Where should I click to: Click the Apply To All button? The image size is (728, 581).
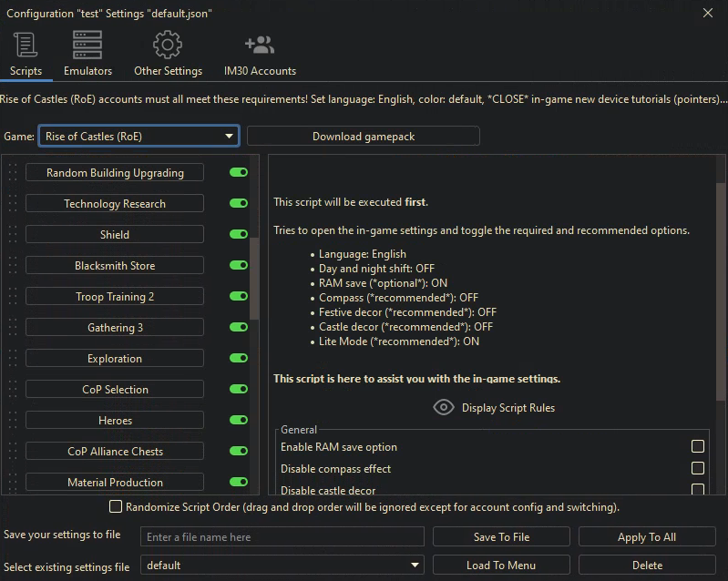click(x=647, y=537)
